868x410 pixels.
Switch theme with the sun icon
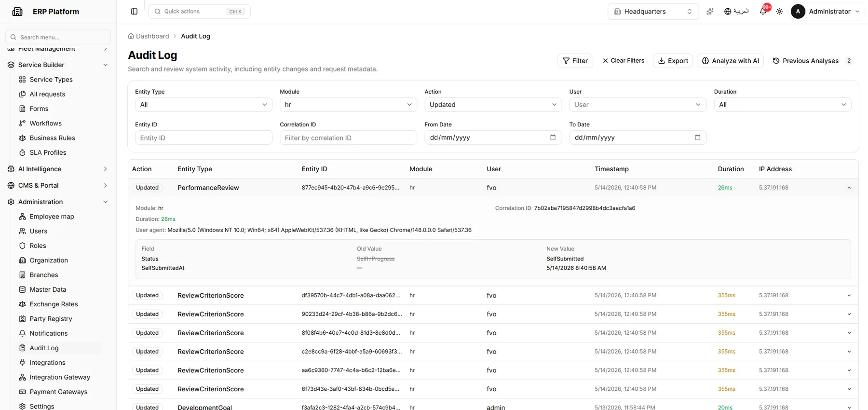(x=779, y=12)
